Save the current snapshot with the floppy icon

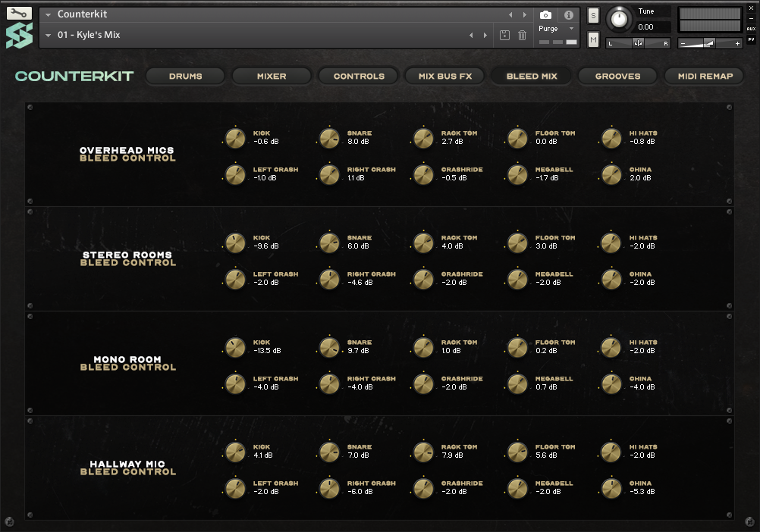(504, 35)
